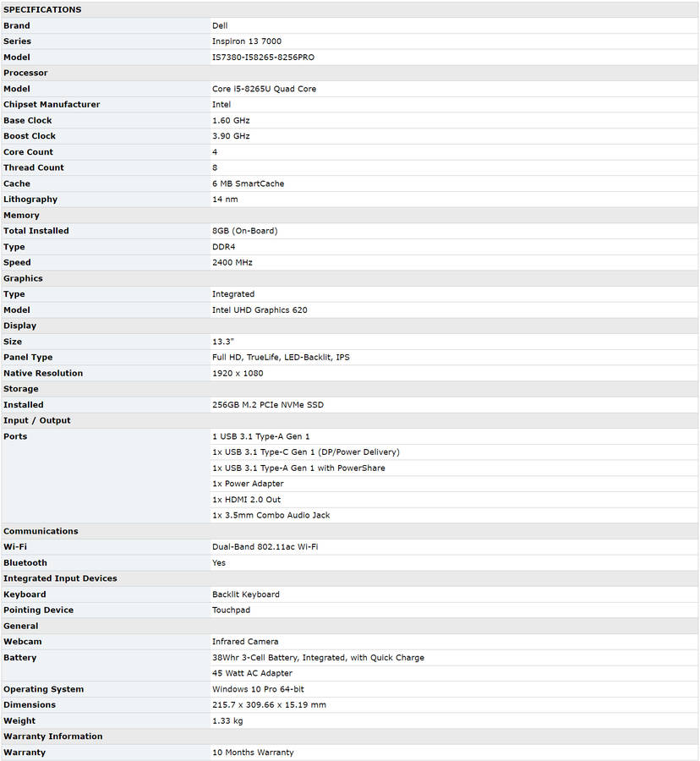Click the 6 MB SmartCache value
The width and height of the screenshot is (700, 761).
(x=248, y=183)
